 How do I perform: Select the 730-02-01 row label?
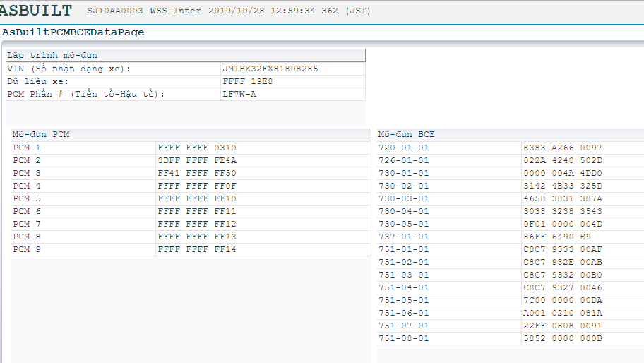click(403, 186)
